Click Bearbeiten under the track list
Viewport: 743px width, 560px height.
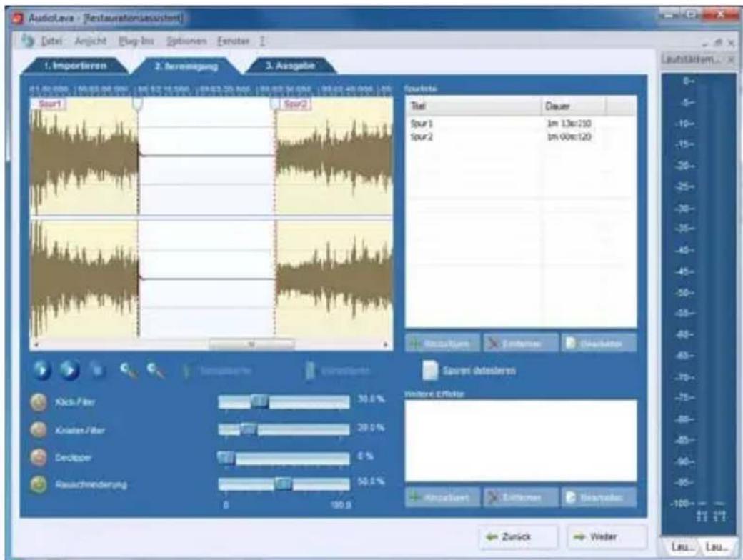click(599, 343)
